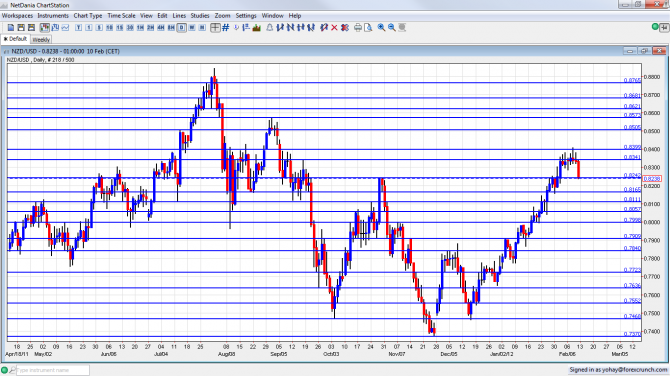Click the alert bell icon

pos(270,27)
